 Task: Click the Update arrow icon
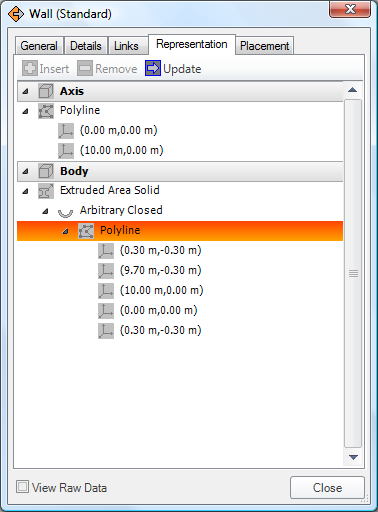click(x=153, y=68)
